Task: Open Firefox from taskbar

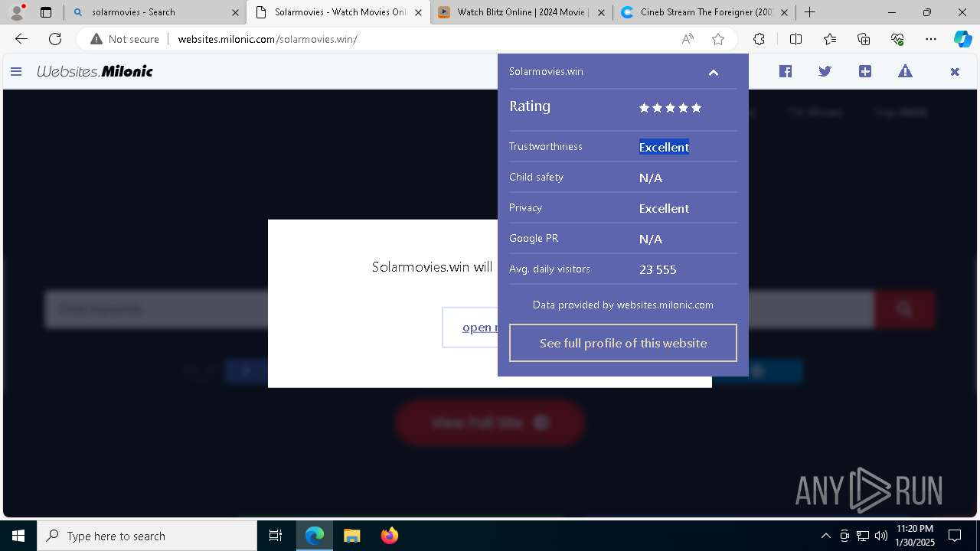Action: (x=389, y=536)
